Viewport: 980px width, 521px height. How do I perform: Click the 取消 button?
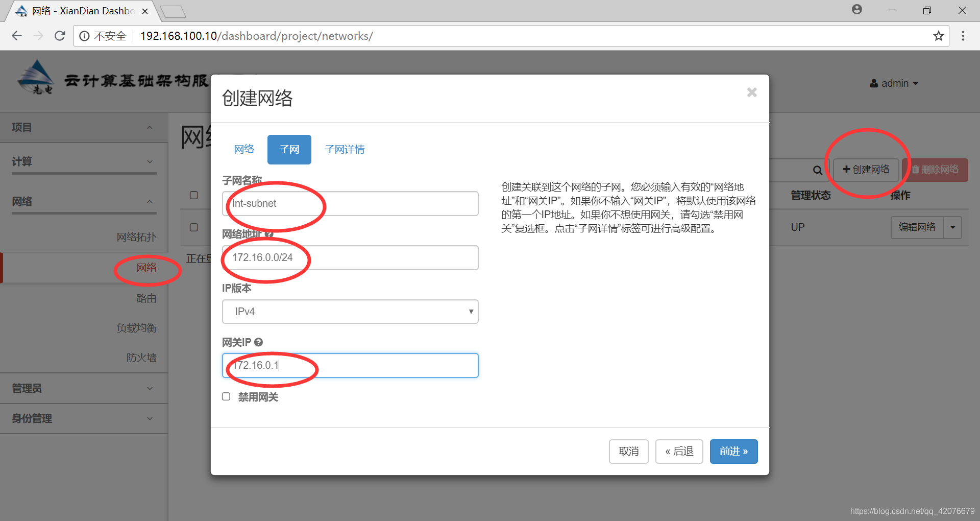tap(629, 452)
